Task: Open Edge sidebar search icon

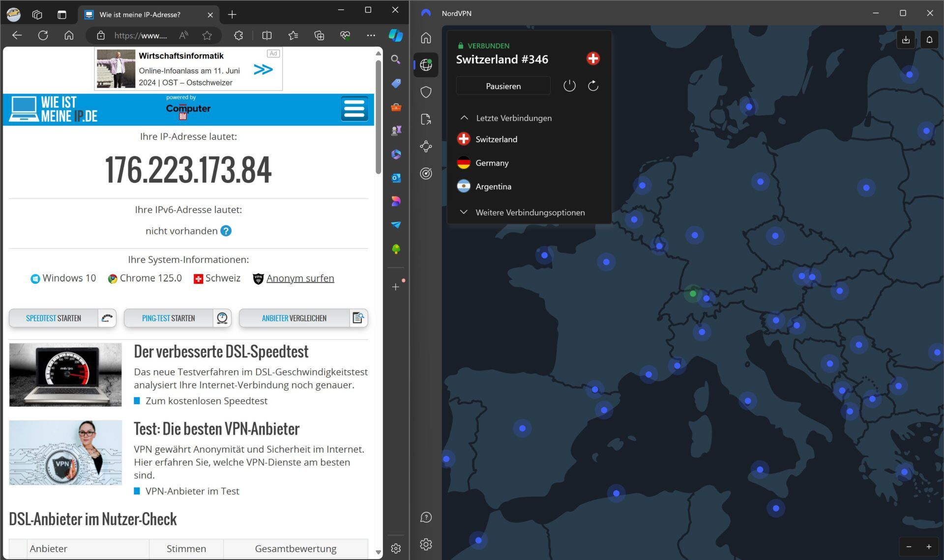Action: tap(396, 59)
